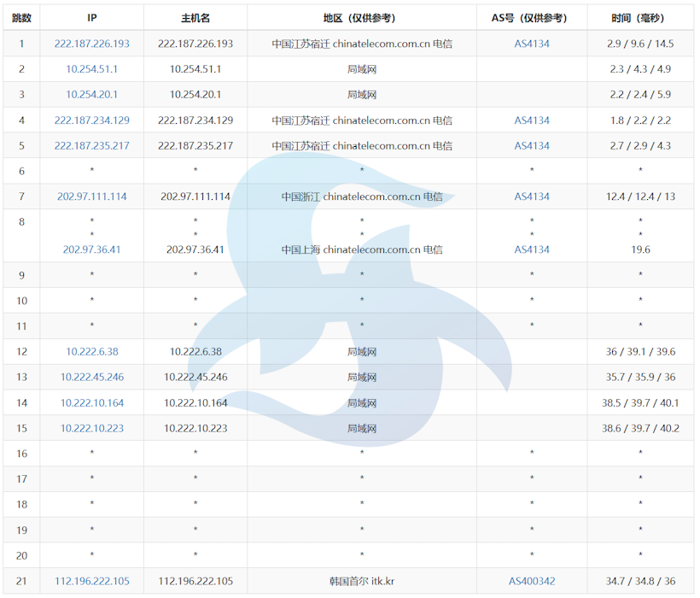Open the 10.222.45.246 IP link
The height and width of the screenshot is (598, 700).
[x=91, y=377]
